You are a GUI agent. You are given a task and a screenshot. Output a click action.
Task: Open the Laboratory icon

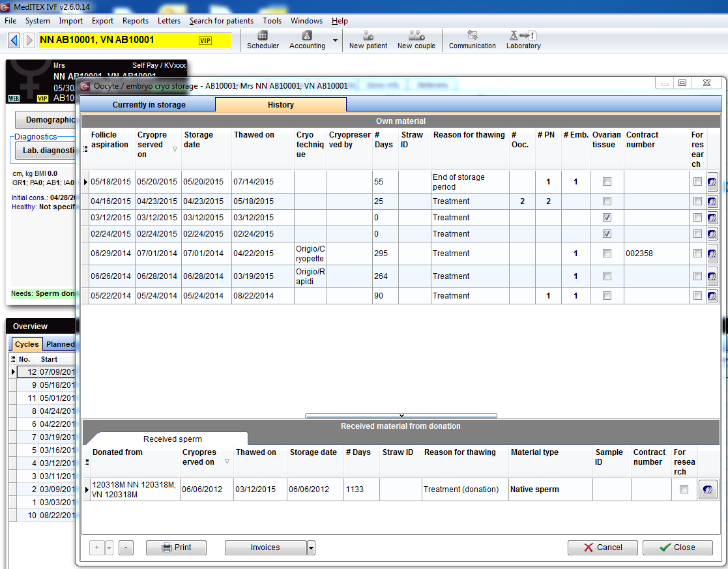point(523,40)
